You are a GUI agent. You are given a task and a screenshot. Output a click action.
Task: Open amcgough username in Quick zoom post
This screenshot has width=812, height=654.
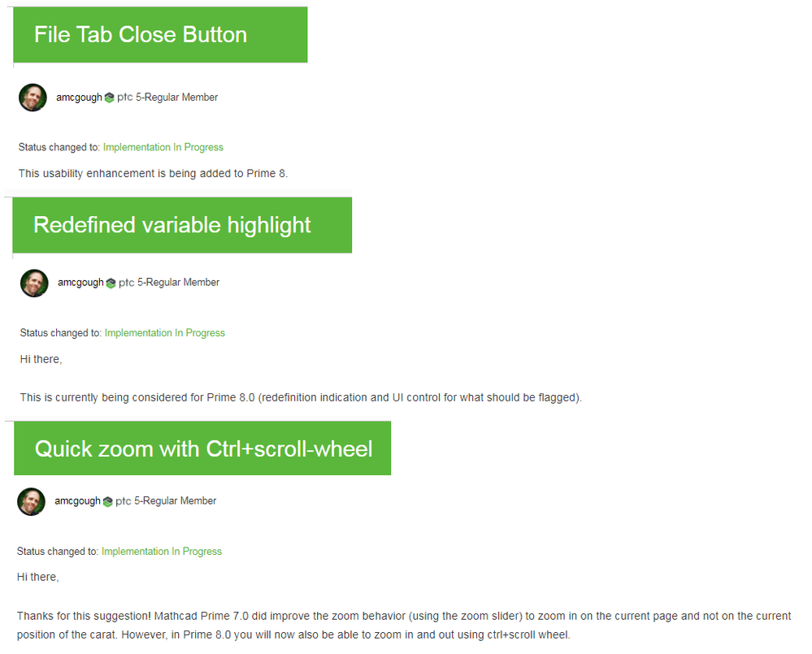(x=78, y=500)
